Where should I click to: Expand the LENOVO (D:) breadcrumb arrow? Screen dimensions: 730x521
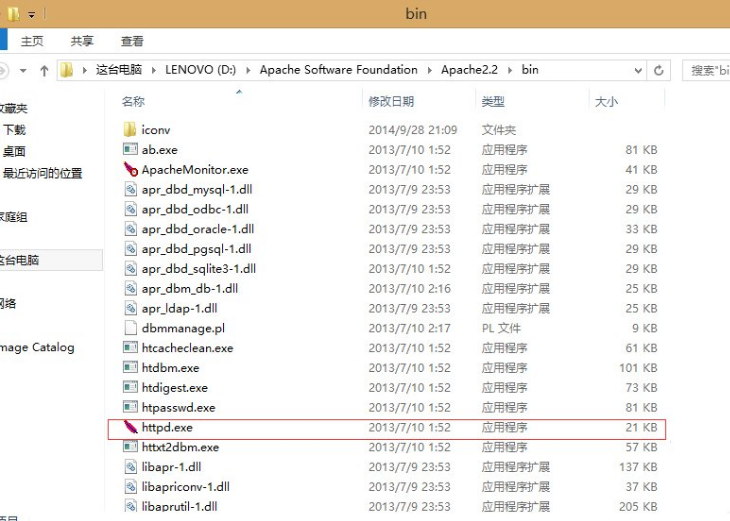point(251,71)
